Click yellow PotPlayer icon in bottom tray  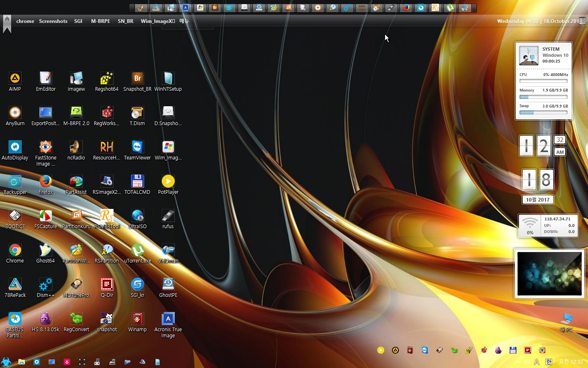point(381,350)
